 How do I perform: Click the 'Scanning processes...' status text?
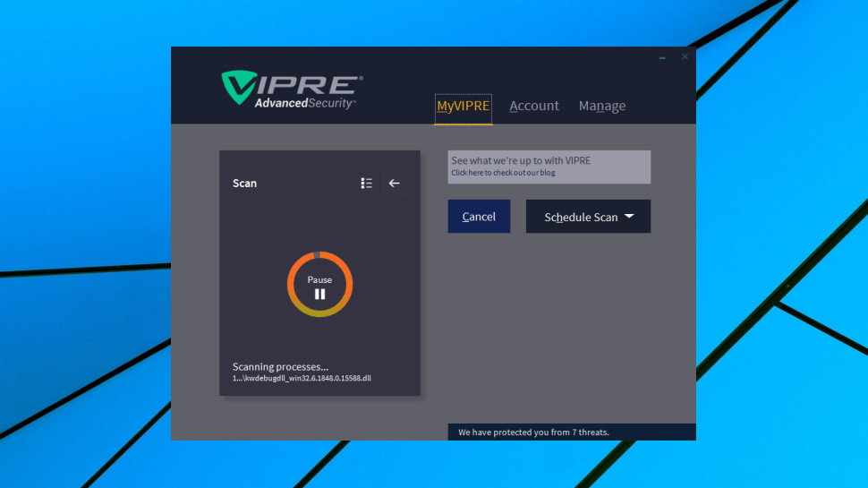click(x=280, y=367)
